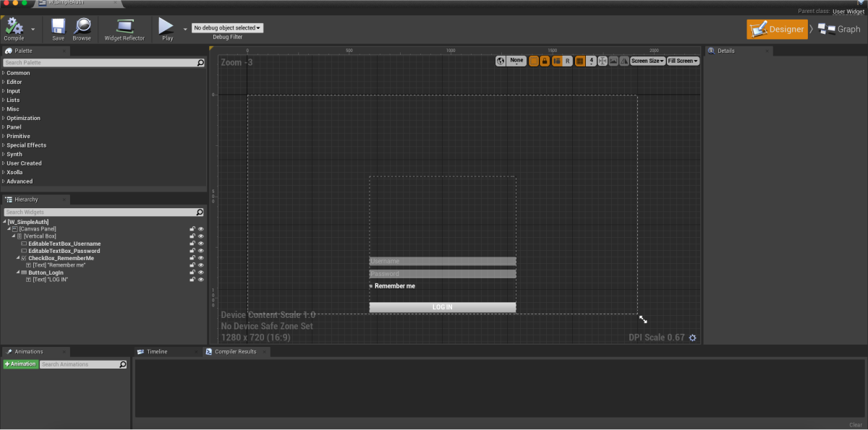This screenshot has width=868, height=430.
Task: Toggle the dashed outline display icon
Action: [534, 61]
